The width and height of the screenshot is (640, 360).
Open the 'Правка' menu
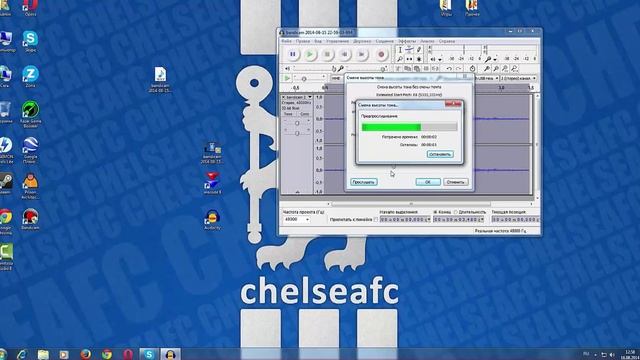(x=303, y=41)
